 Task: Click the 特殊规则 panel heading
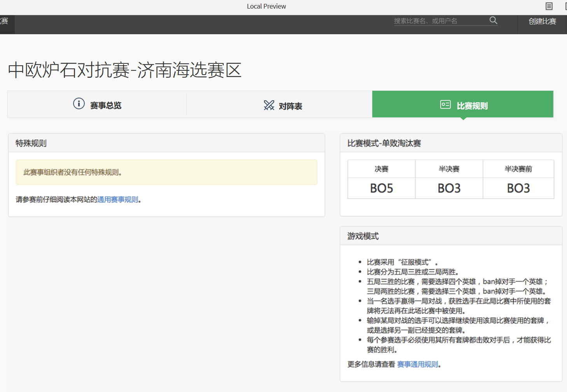click(166, 143)
